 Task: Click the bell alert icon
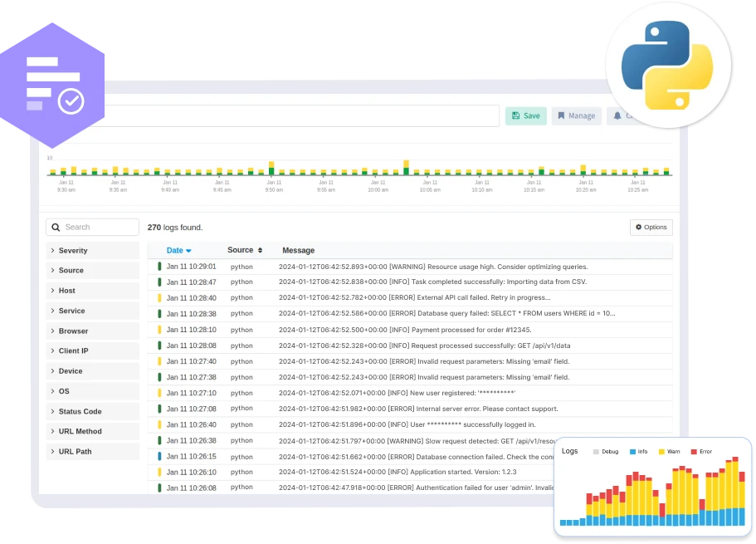(x=617, y=115)
